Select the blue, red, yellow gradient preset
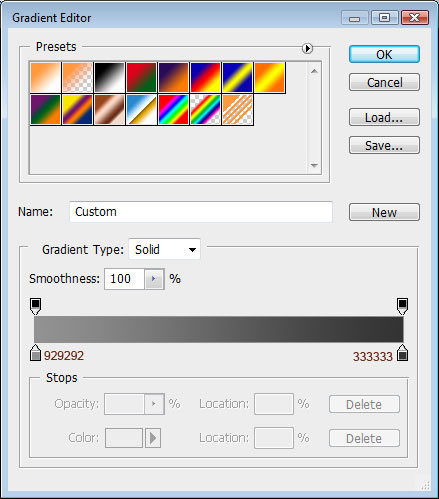Viewport: 439px width, 499px height. 205,77
